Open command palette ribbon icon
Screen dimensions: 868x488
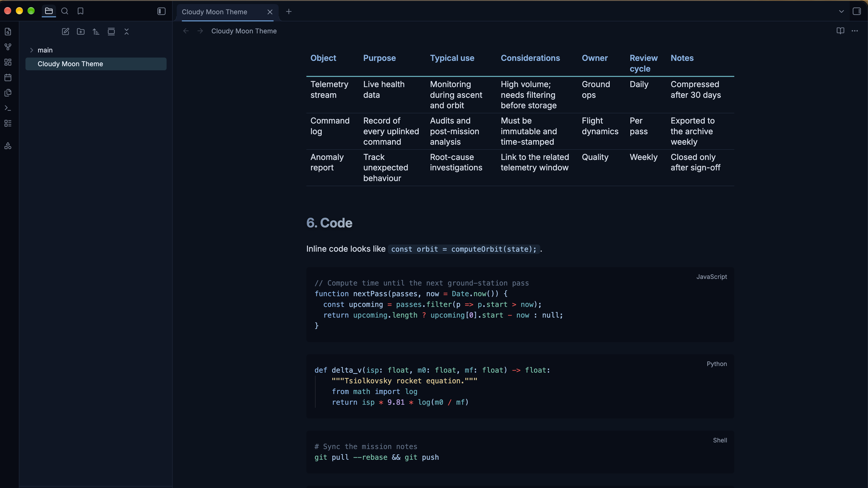pyautogui.click(x=8, y=108)
